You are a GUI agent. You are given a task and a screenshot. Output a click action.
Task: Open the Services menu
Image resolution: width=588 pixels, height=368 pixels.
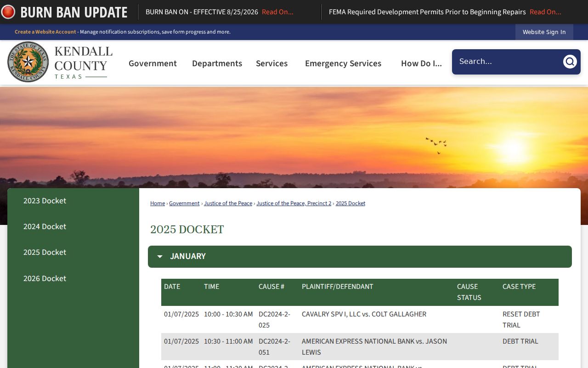(271, 63)
